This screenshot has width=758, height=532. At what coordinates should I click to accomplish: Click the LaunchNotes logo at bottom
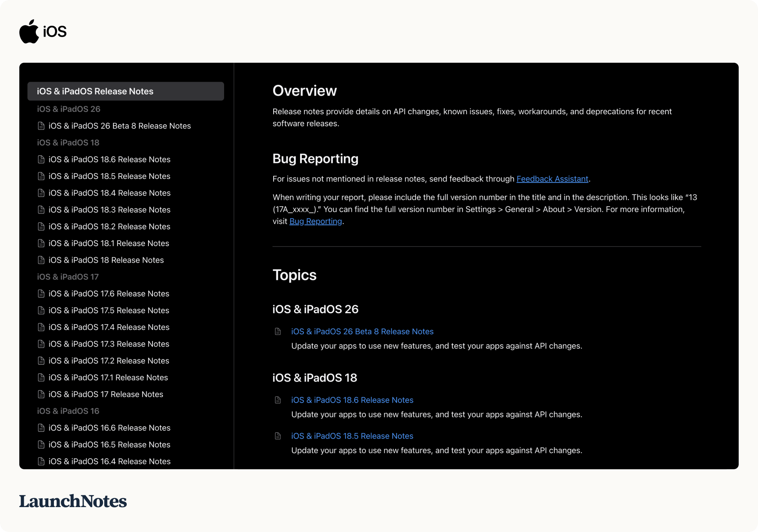pos(73,501)
